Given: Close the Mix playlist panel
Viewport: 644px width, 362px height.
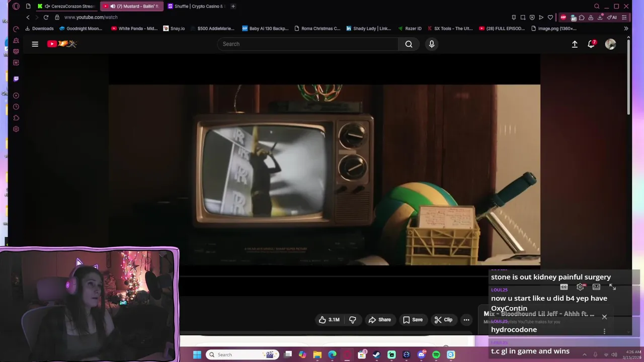Looking at the screenshot, I should coord(604,317).
